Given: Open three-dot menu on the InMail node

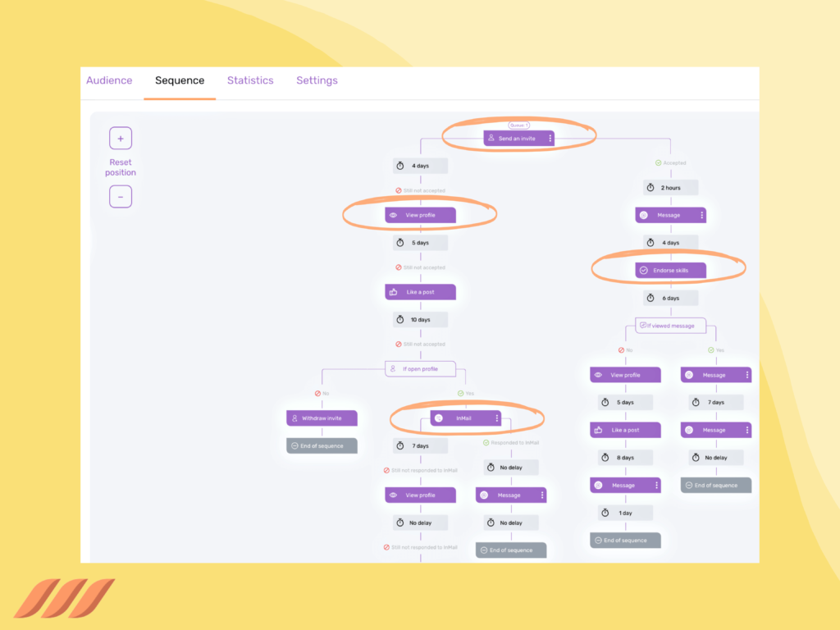Looking at the screenshot, I should click(496, 418).
